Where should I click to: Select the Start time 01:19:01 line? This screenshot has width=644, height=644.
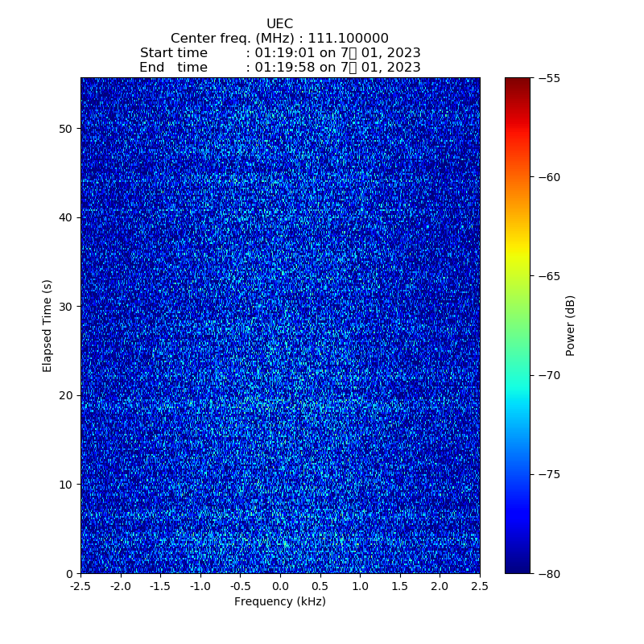tap(279, 53)
